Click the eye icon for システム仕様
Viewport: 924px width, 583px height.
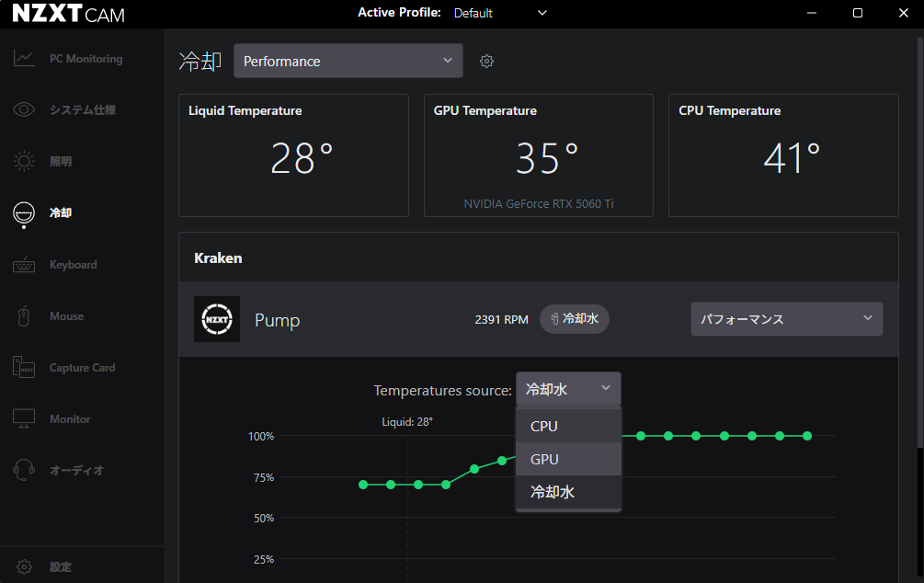(24, 109)
